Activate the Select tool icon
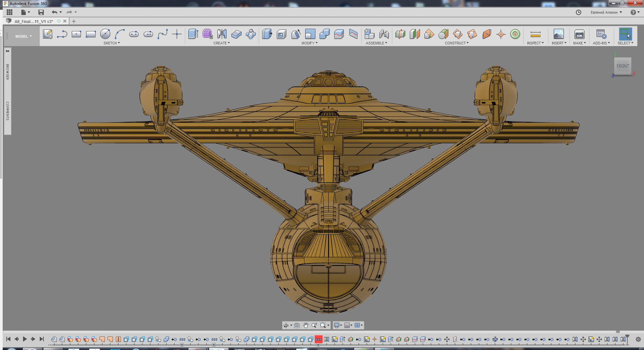The width and height of the screenshot is (644, 350). [625, 34]
